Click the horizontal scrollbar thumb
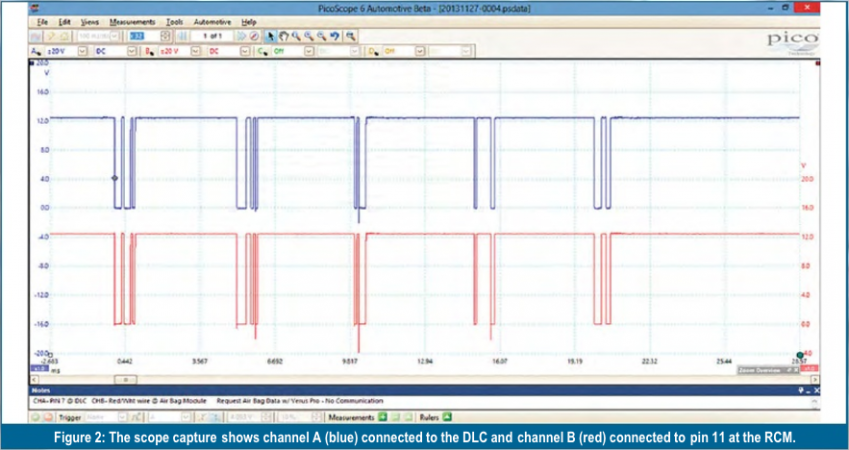Viewport: 849px width, 450px height. 126,380
